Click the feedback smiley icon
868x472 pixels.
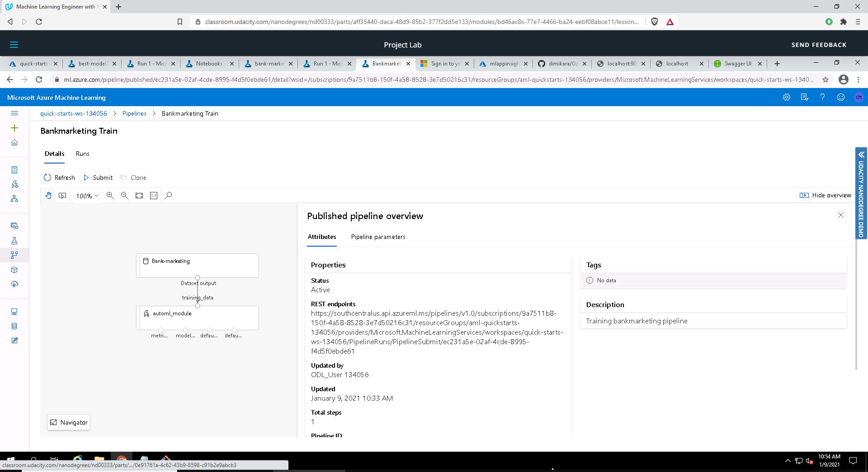point(840,97)
